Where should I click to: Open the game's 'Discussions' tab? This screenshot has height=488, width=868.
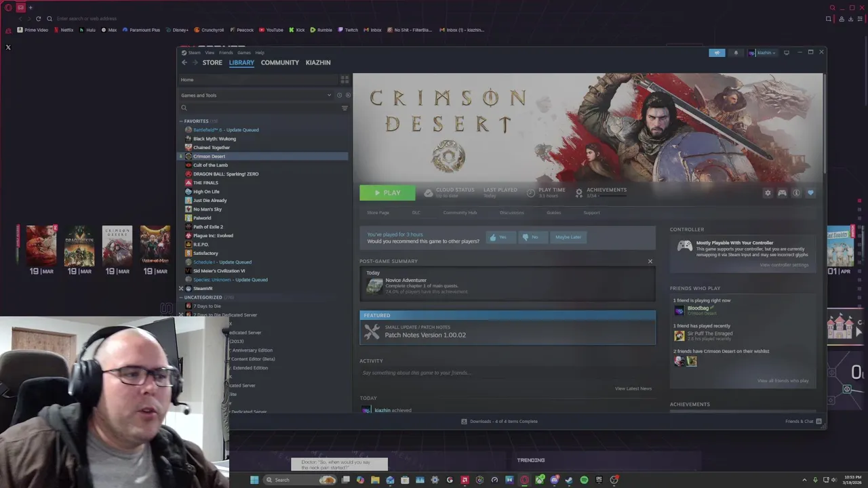(x=511, y=213)
